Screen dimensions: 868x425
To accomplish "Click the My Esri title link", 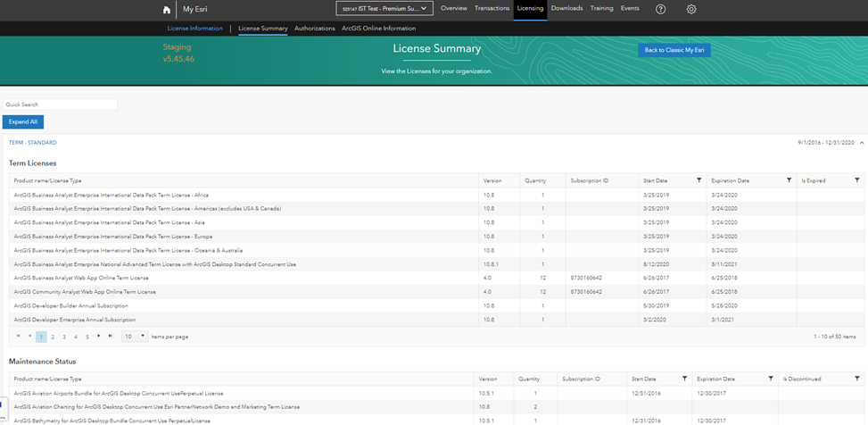I will [x=194, y=10].
